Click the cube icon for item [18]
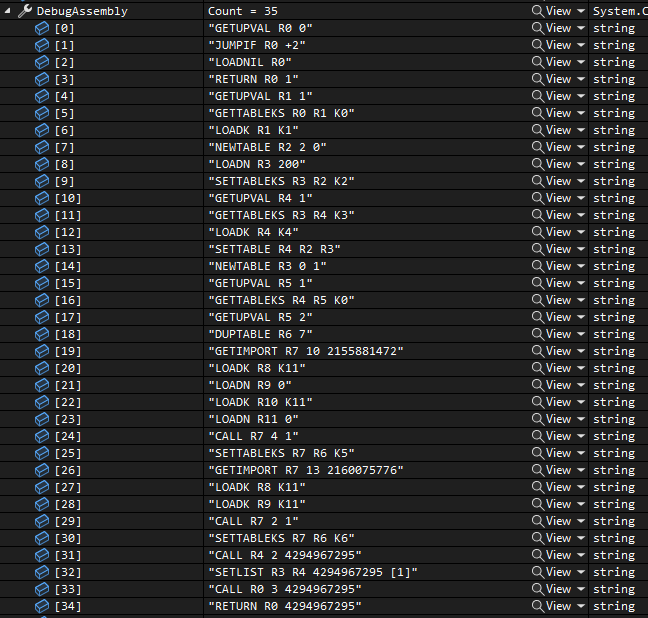This screenshot has width=648, height=618. (42, 334)
